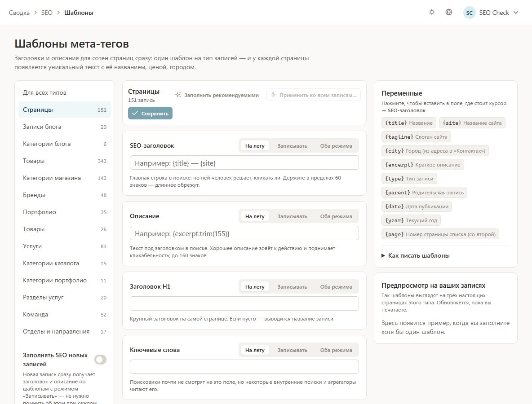Image resolution: width=532 pixels, height=404 pixels.
Task: Toggle «Заполнять SEO новых записей» switch
Action: point(101,360)
